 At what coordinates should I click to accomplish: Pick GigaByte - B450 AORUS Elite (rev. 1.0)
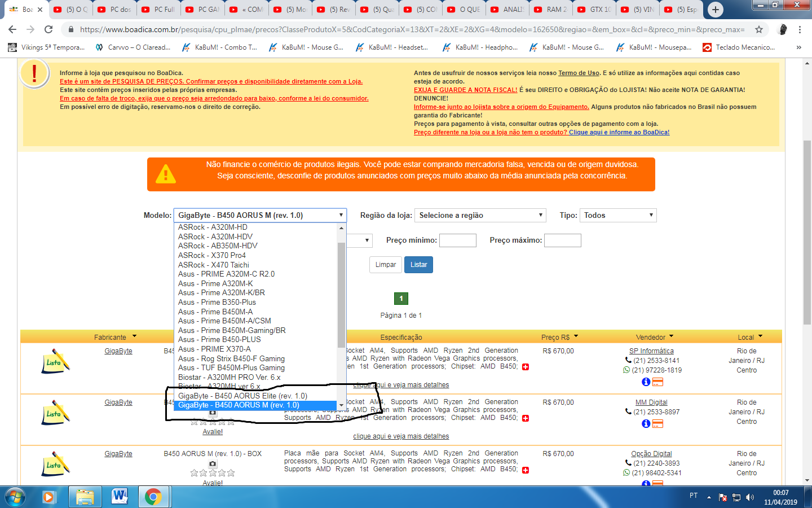point(256,396)
